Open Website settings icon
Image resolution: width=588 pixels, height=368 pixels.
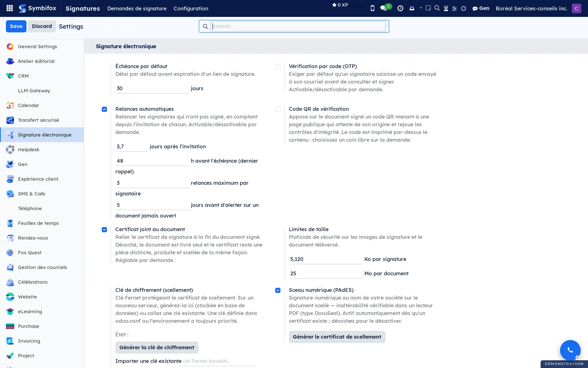pyautogui.click(x=10, y=297)
